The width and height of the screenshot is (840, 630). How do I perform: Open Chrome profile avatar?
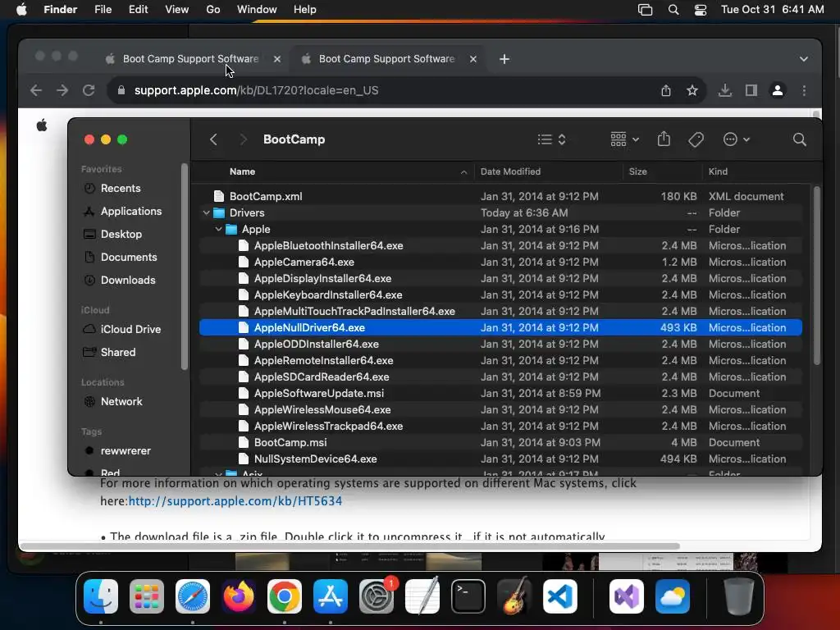[x=778, y=90]
